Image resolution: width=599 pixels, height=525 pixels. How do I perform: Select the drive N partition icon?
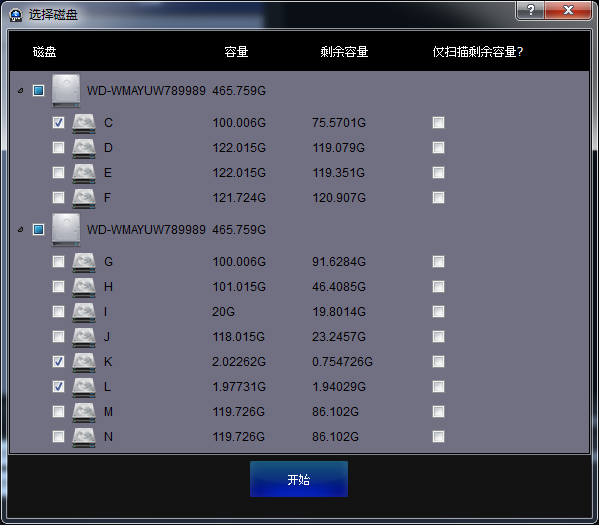[x=84, y=437]
